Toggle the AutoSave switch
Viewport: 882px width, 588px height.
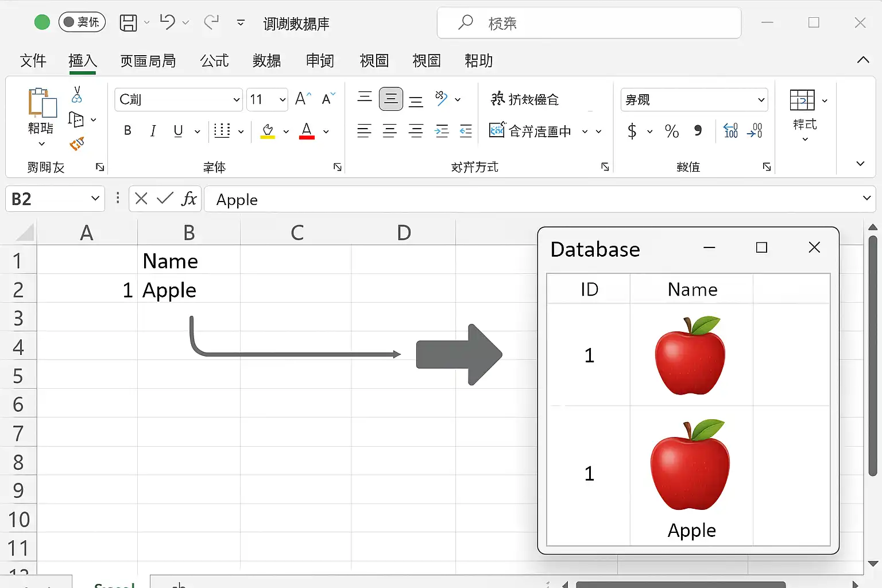coord(82,22)
